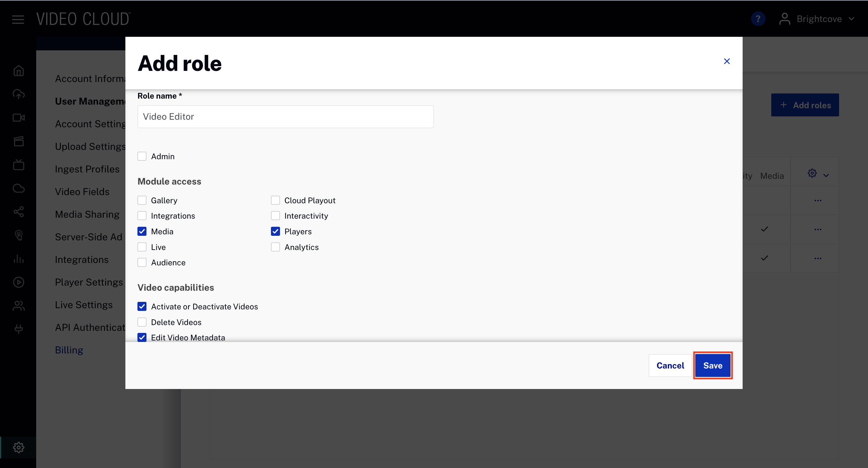The image size is (868, 468).
Task: Open the Billing section
Action: click(69, 350)
